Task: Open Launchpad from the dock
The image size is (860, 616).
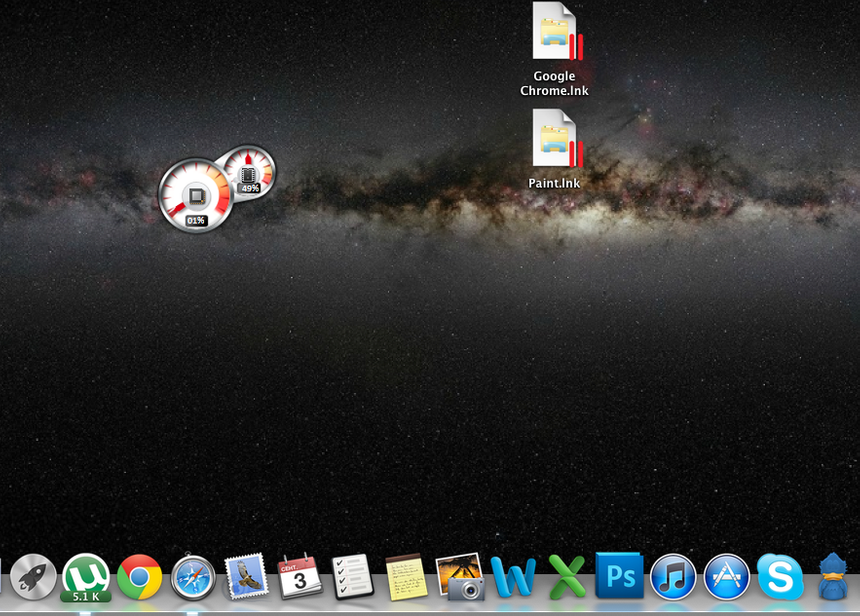Action: 33,577
